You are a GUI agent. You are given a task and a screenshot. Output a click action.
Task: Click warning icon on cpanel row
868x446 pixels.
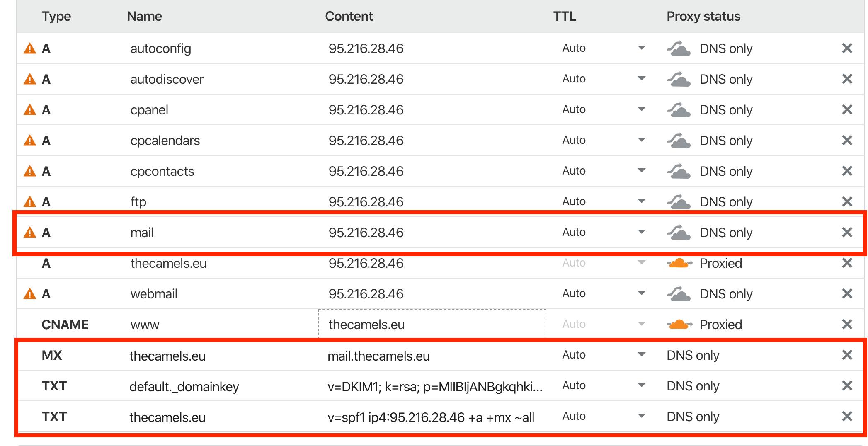coord(30,110)
